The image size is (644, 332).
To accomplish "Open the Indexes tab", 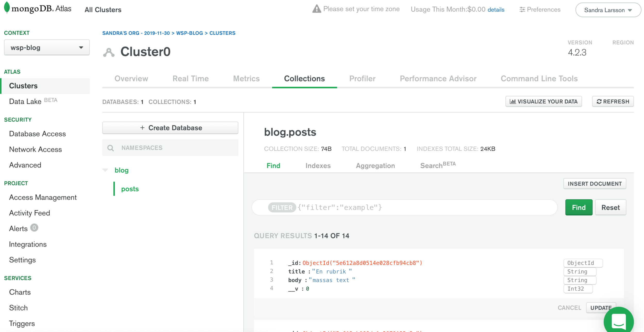I will tap(318, 166).
